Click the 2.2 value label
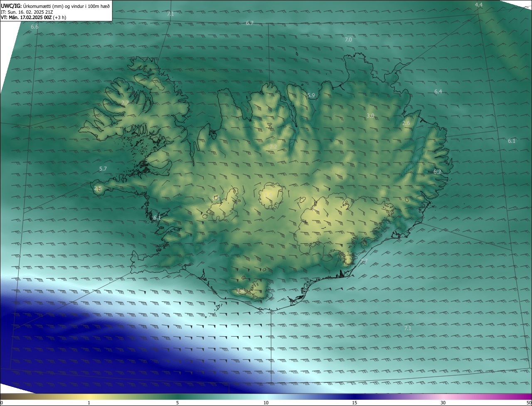The width and height of the screenshot is (532, 406). (x=273, y=147)
